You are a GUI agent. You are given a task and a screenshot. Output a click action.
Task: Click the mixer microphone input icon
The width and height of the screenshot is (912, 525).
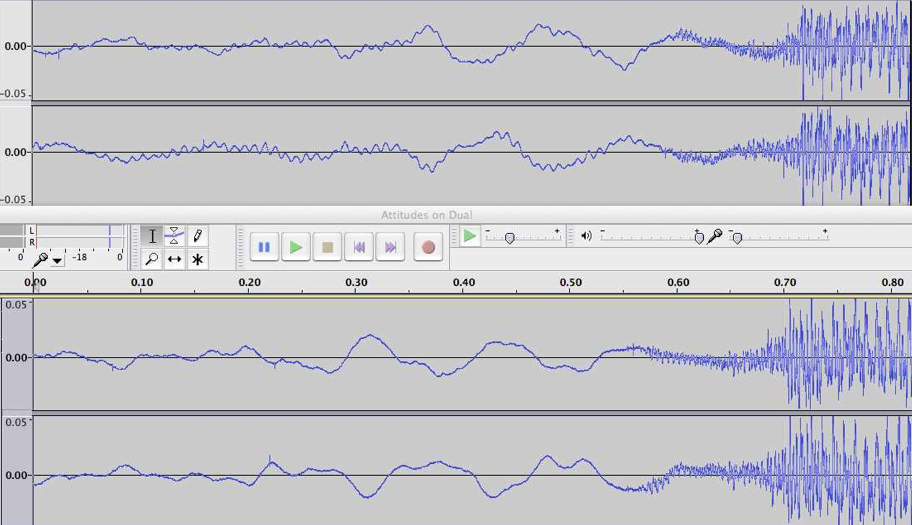point(715,237)
